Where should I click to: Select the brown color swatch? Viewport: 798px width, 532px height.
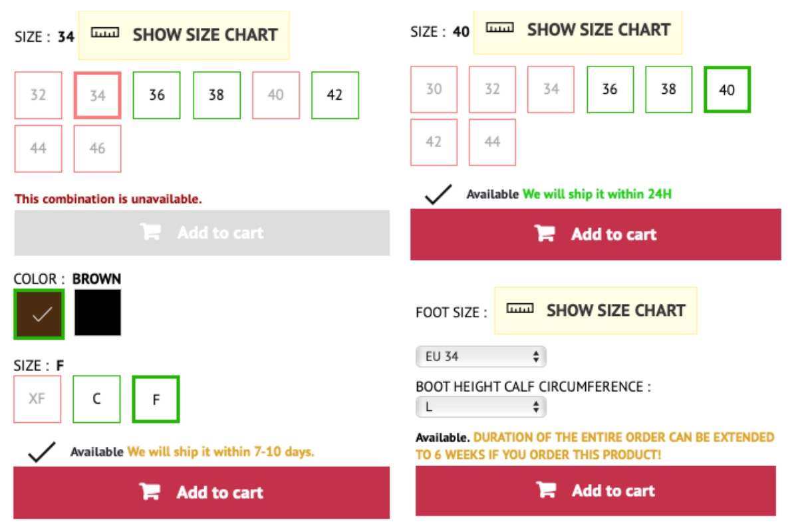pos(39,313)
